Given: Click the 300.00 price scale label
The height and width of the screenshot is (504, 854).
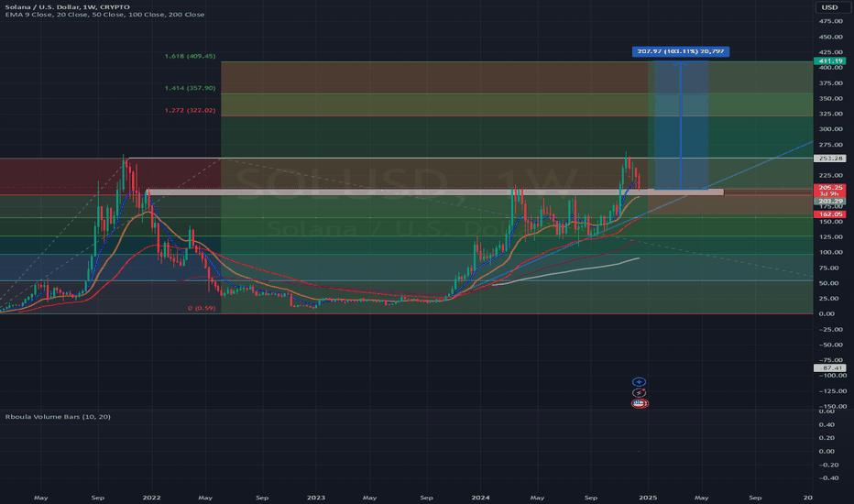Looking at the screenshot, I should tap(830, 129).
